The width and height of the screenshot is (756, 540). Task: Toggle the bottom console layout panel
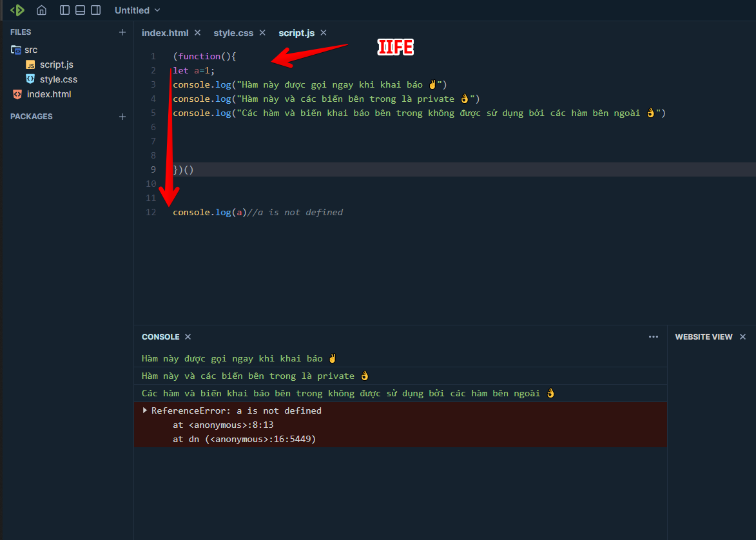[x=80, y=10]
